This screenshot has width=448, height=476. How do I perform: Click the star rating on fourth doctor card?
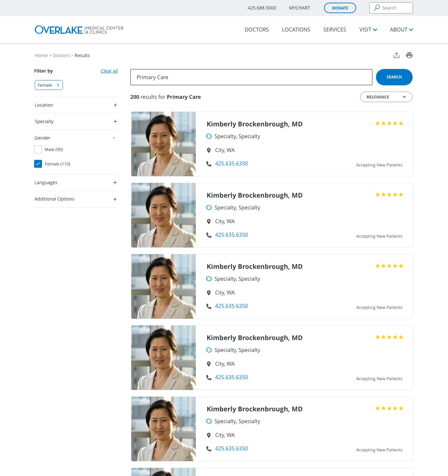pos(389,337)
